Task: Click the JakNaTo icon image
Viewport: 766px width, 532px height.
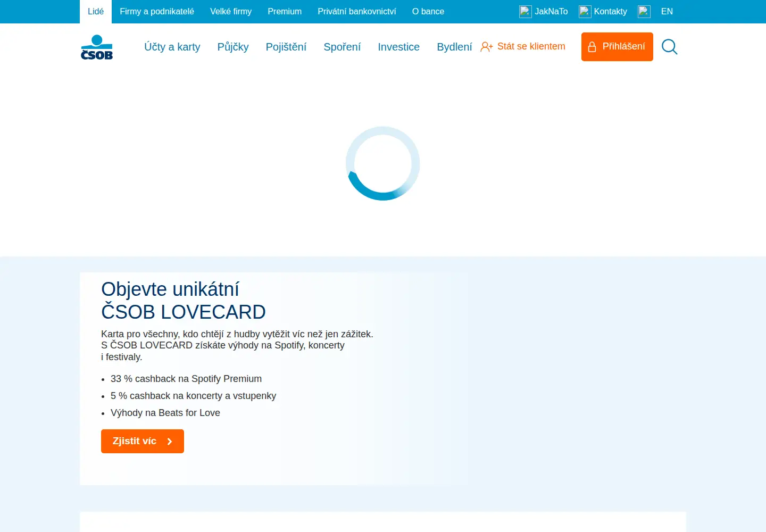Action: (x=526, y=12)
